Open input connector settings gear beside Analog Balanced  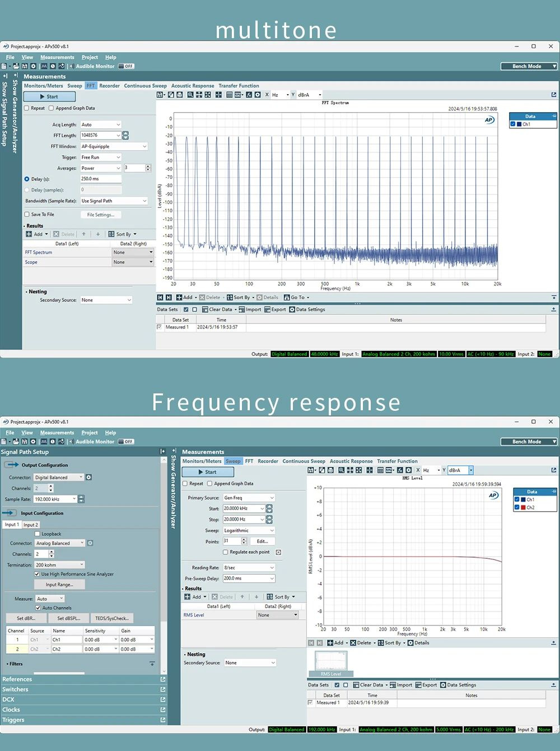point(90,543)
